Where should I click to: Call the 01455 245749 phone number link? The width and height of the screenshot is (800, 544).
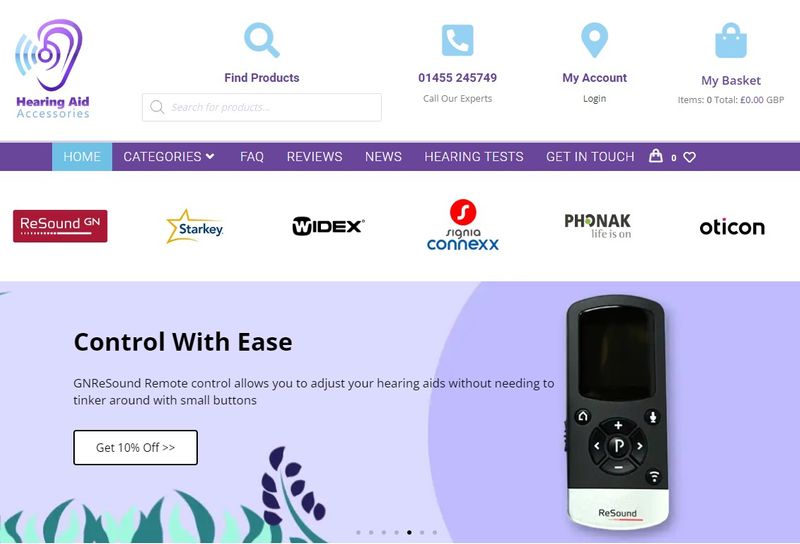click(x=457, y=78)
